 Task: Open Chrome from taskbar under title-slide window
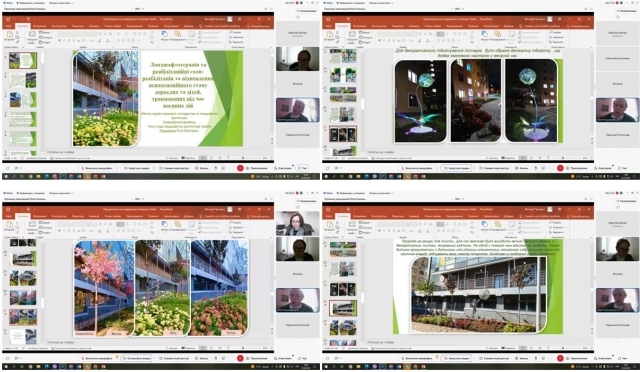click(30, 176)
